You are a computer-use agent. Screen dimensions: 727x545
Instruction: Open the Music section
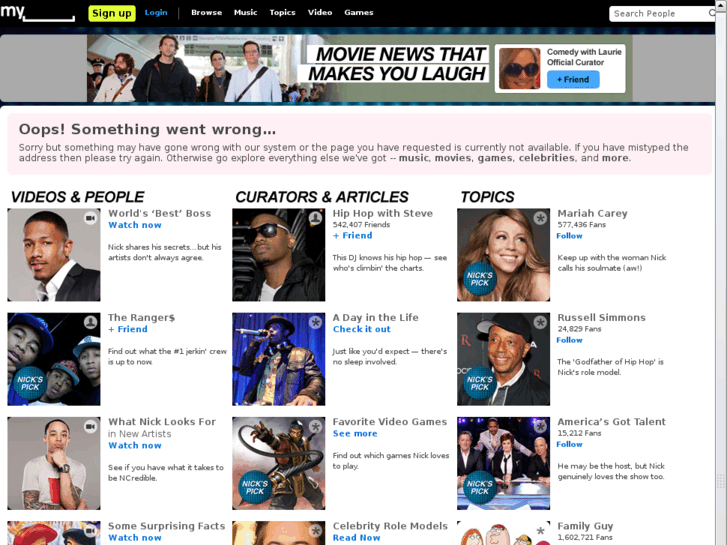[x=245, y=13]
